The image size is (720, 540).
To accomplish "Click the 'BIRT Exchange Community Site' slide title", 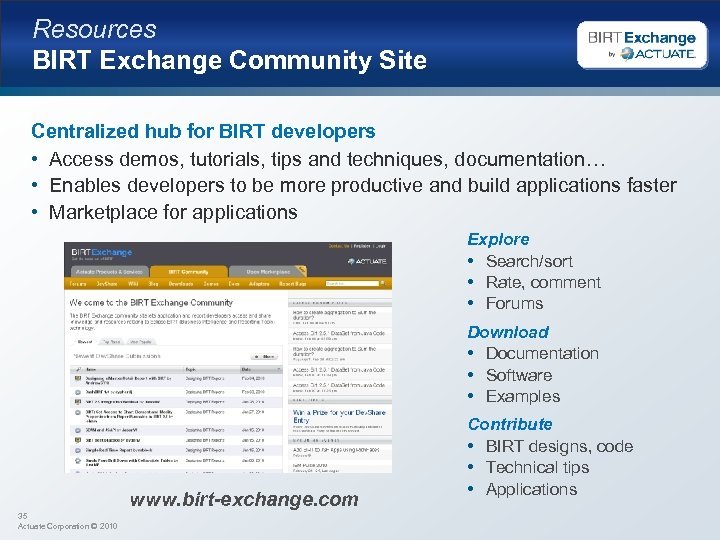I will 230,60.
